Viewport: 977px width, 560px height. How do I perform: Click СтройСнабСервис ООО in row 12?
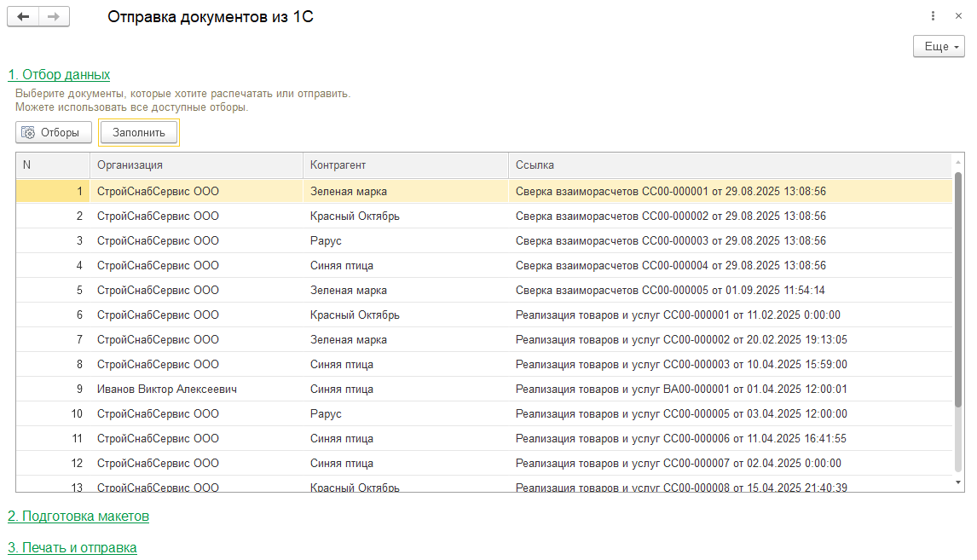point(196,464)
